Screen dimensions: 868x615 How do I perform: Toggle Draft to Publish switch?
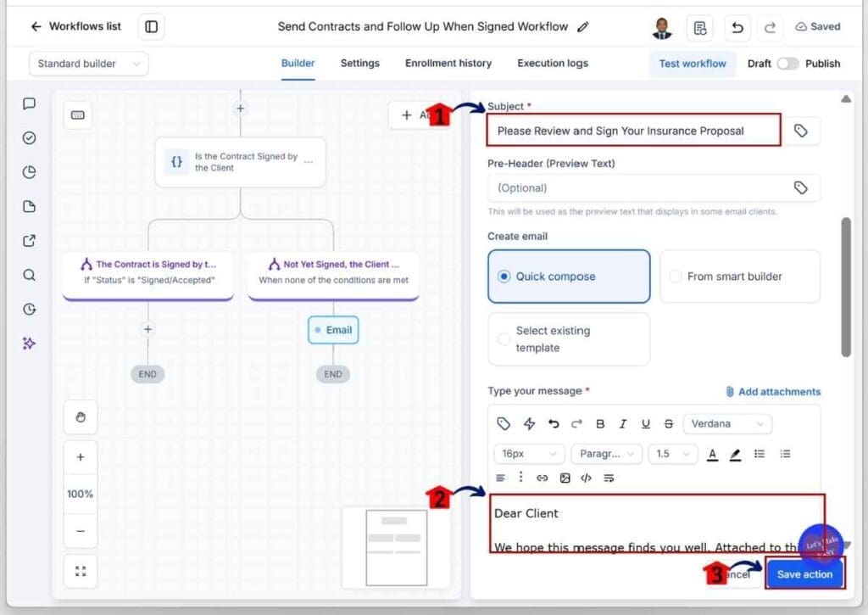tap(787, 64)
